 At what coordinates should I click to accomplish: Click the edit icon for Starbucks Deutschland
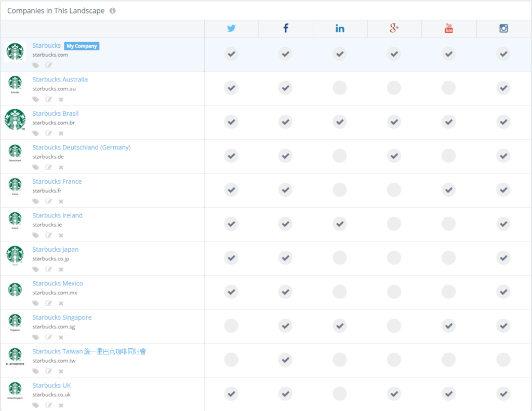pyautogui.click(x=48, y=167)
